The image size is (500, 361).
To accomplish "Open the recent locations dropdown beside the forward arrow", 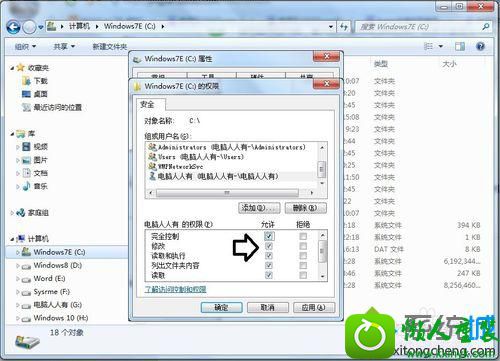I will (x=40, y=27).
